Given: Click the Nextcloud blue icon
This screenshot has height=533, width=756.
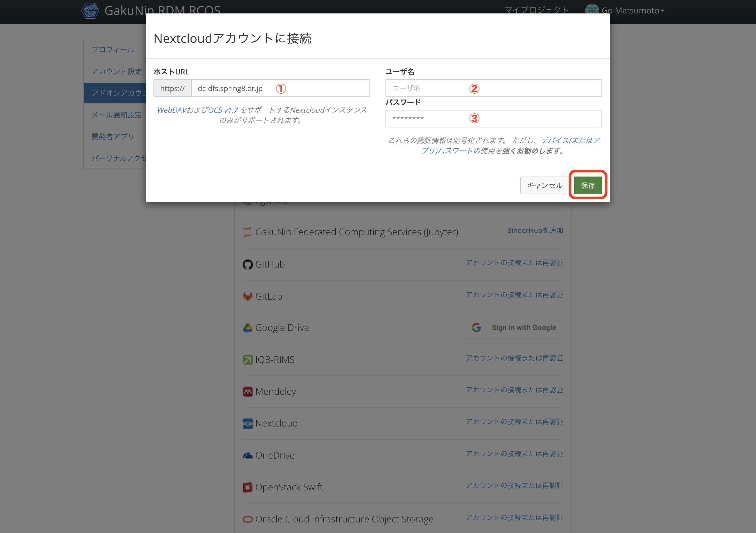Looking at the screenshot, I should pyautogui.click(x=247, y=423).
